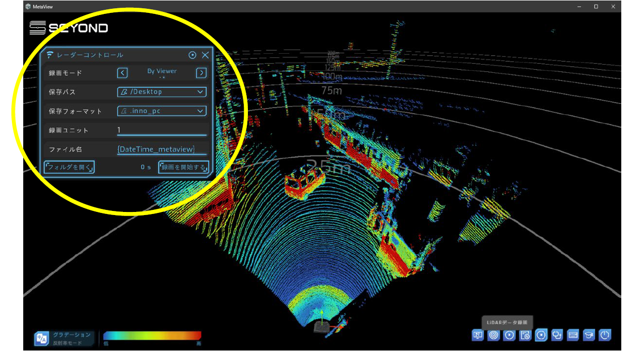The height and width of the screenshot is (351, 644).
Task: Click the stethoscope diagnostics icon
Action: (557, 335)
